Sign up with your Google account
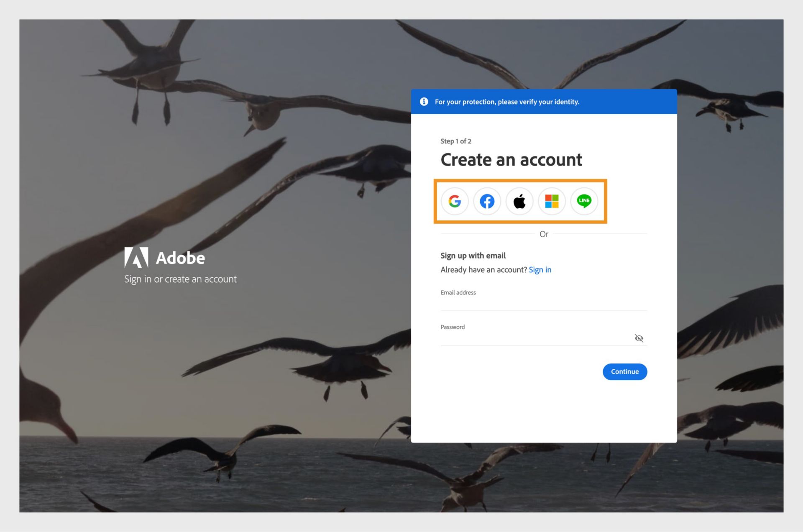This screenshot has height=532, width=803. [455, 201]
